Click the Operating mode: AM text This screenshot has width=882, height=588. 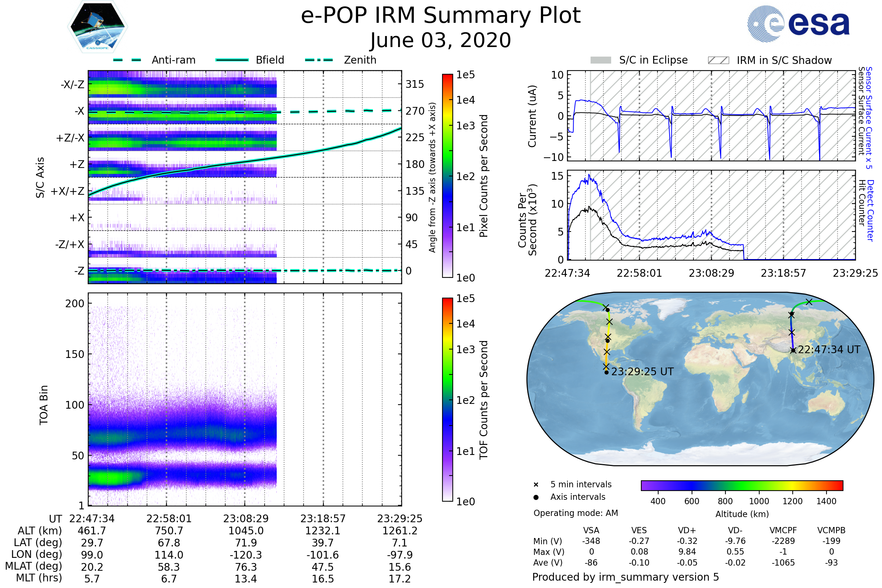click(x=576, y=513)
